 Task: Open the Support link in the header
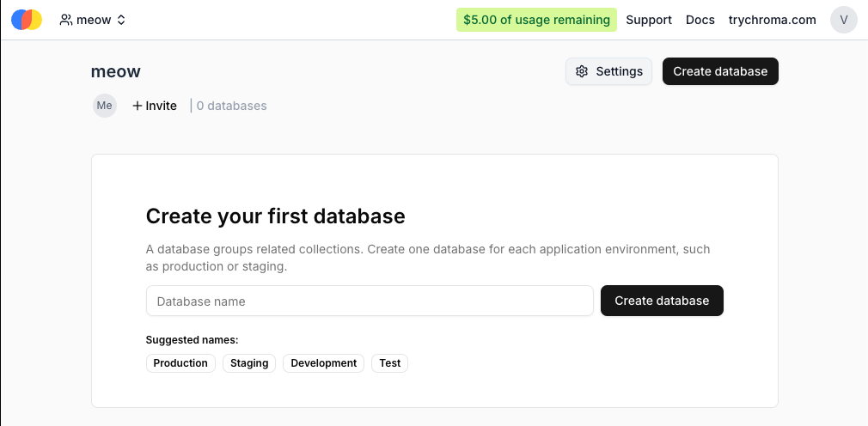[649, 20]
